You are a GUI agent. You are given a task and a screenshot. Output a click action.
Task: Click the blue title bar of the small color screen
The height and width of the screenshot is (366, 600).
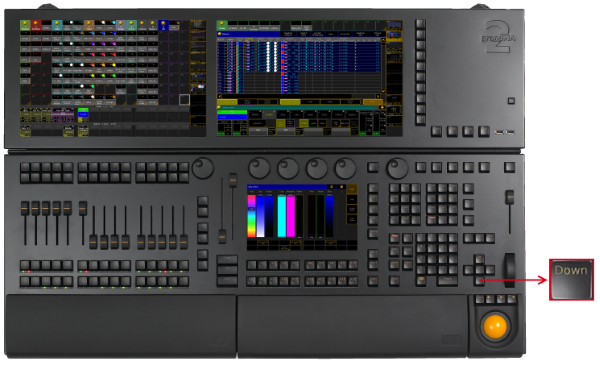[x=288, y=187]
